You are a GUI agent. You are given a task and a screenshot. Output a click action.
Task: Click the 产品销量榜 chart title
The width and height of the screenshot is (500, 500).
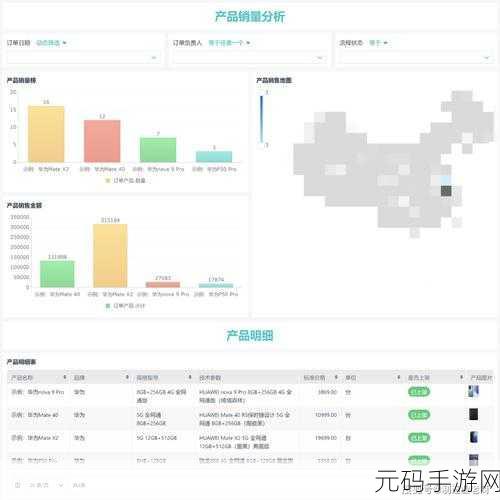[21, 80]
